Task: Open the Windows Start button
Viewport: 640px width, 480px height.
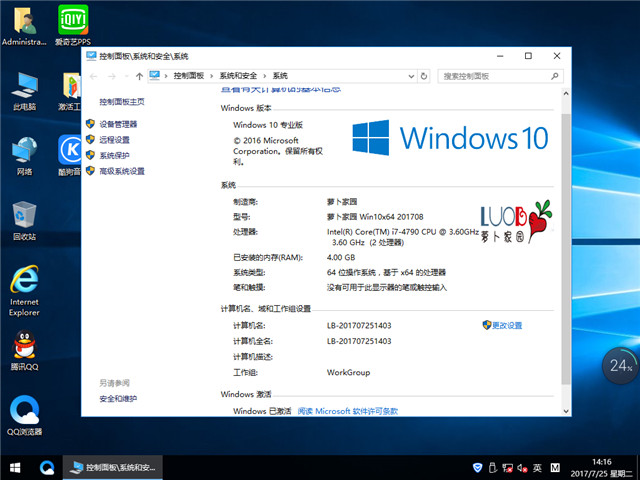Action: coord(15,468)
